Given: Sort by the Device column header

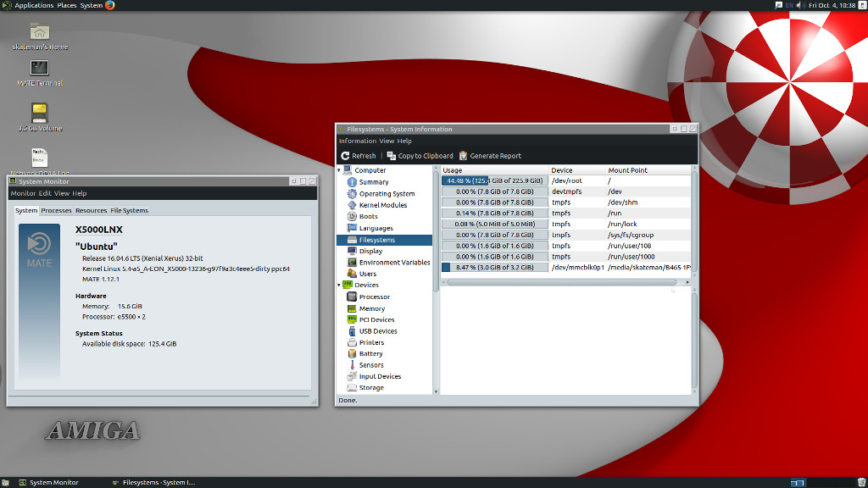Looking at the screenshot, I should point(577,170).
